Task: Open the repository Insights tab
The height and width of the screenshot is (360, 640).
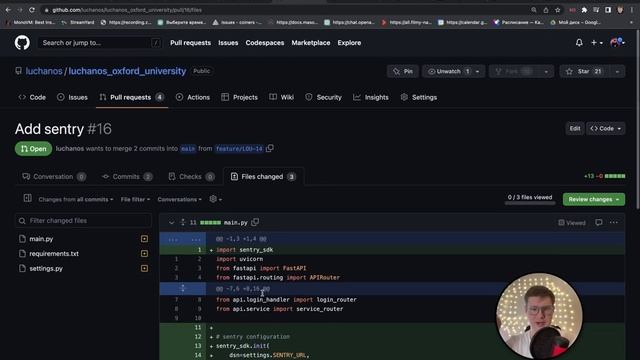Action: (371, 97)
